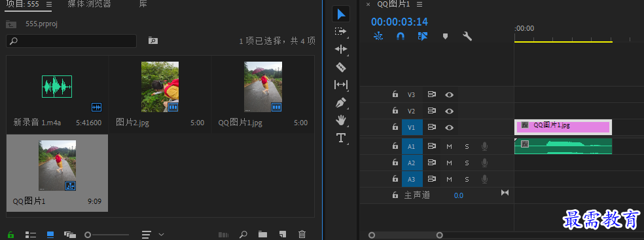
Task: Switch project panel to Icon view
Action: click(x=50, y=235)
